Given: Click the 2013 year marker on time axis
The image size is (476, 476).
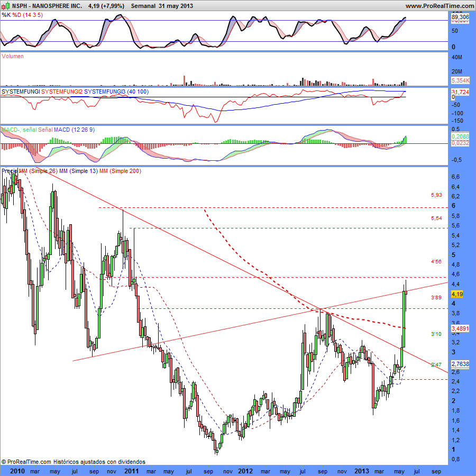Looking at the screenshot, I should pyautogui.click(x=361, y=471).
